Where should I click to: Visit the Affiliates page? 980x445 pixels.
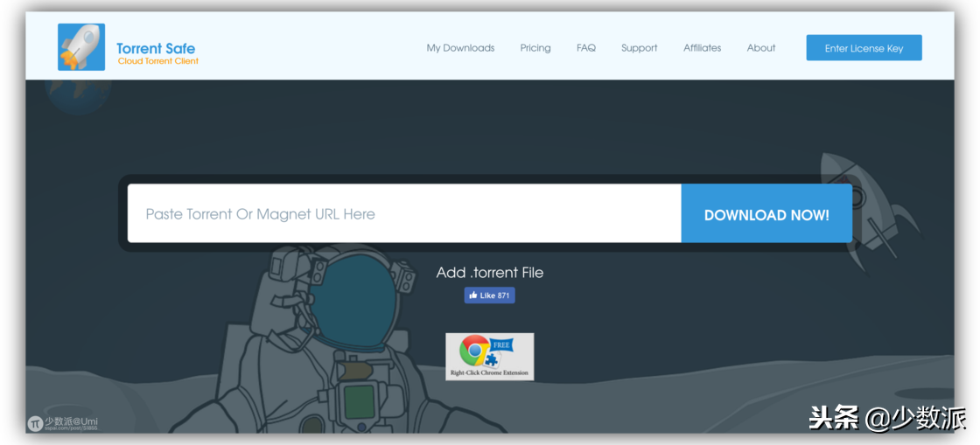pyautogui.click(x=703, y=48)
